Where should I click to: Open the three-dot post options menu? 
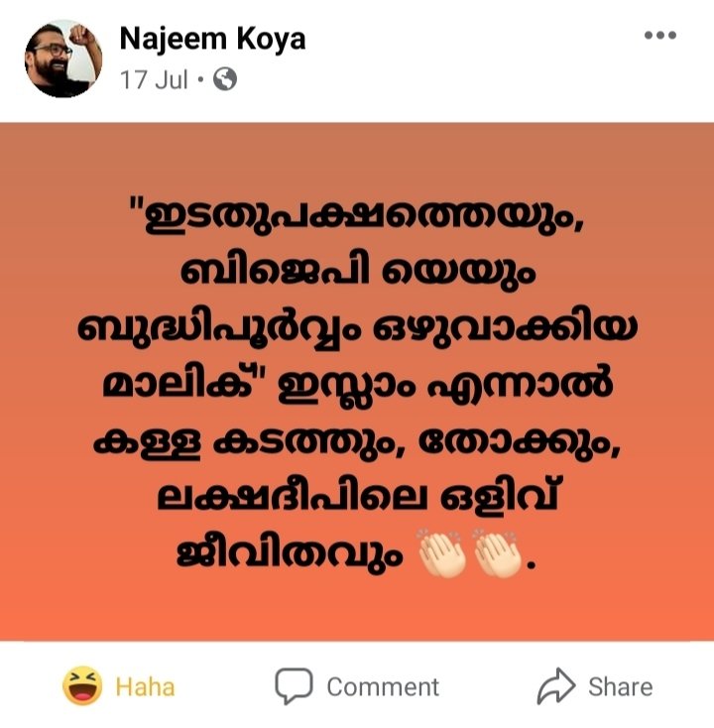coord(659,35)
